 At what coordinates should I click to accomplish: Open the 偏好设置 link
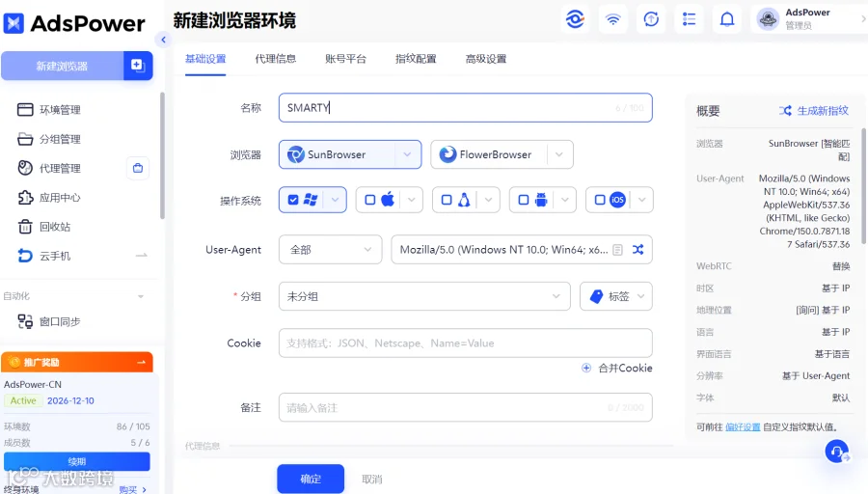click(x=743, y=427)
